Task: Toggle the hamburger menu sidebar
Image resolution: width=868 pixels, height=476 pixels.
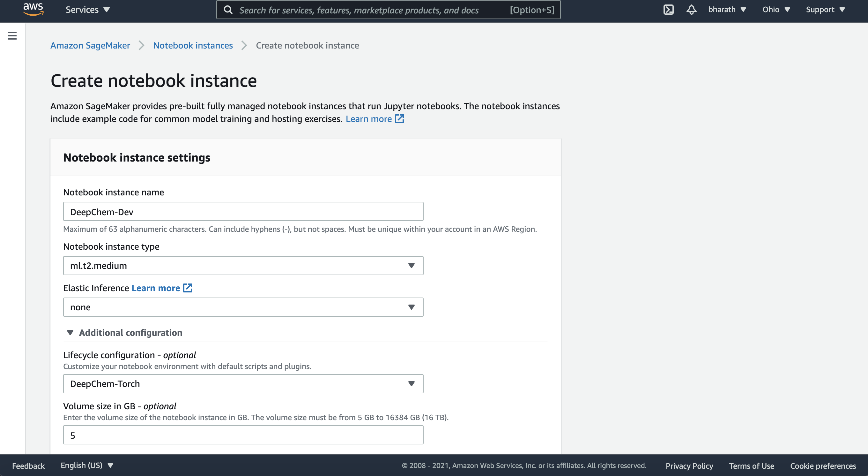Action: (12, 36)
